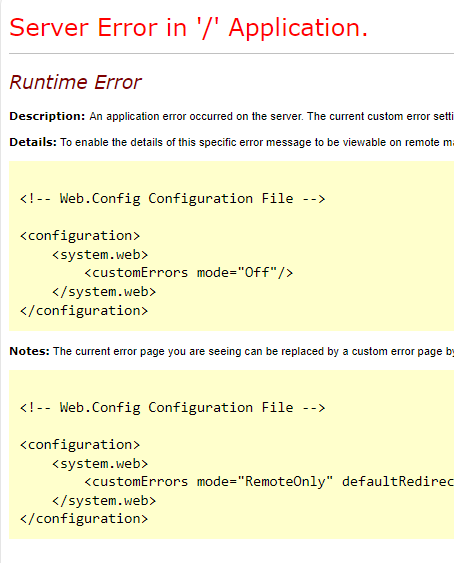The image size is (454, 563).
Task: Click the first opening <configuration> tag
Action: [80, 236]
